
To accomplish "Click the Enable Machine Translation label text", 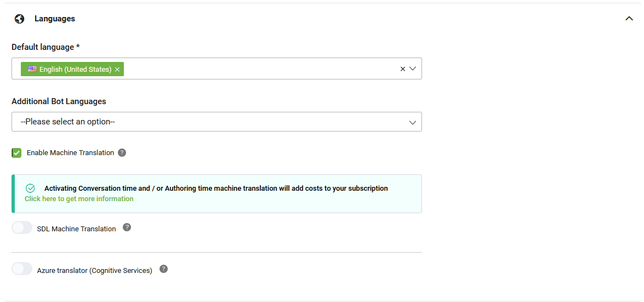I will pos(70,153).
